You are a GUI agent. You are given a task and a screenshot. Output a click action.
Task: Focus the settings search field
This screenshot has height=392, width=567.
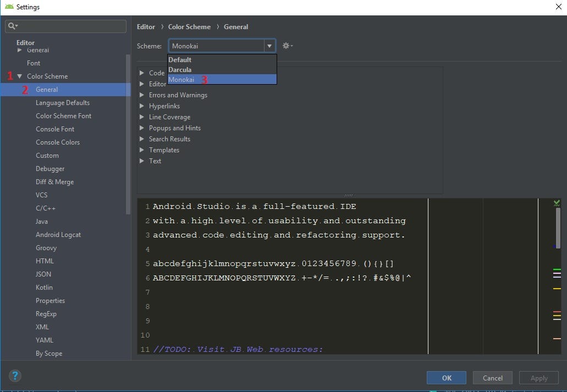(x=66, y=26)
